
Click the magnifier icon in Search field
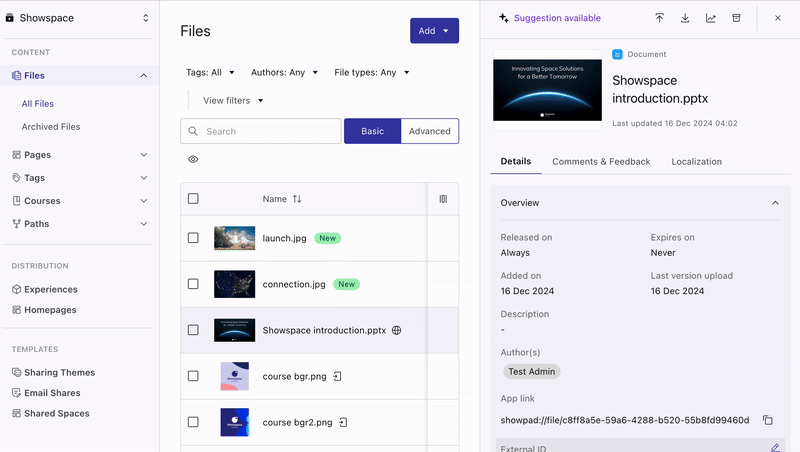(193, 131)
